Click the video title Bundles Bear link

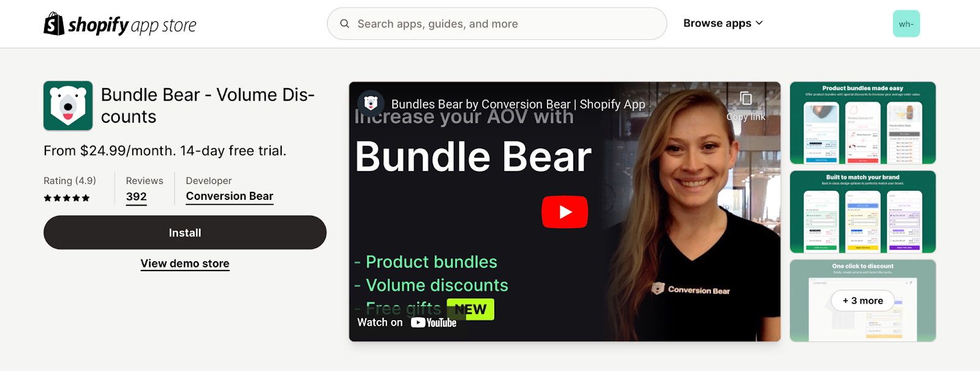pyautogui.click(x=518, y=104)
